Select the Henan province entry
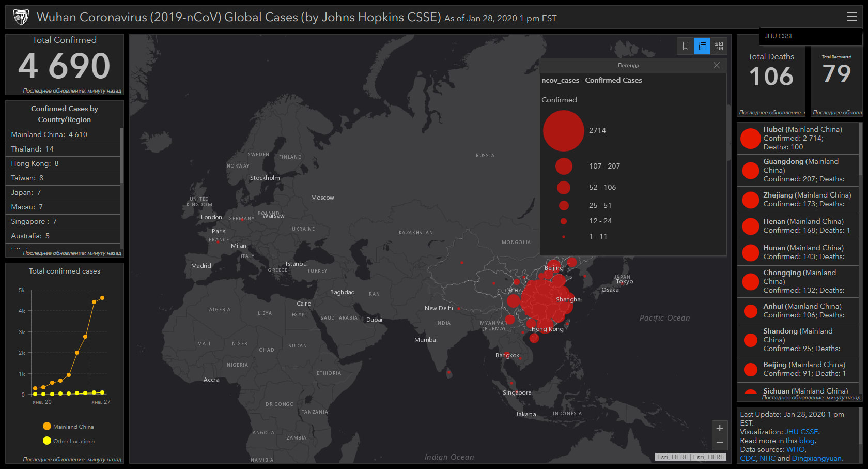868x469 pixels. (798, 226)
